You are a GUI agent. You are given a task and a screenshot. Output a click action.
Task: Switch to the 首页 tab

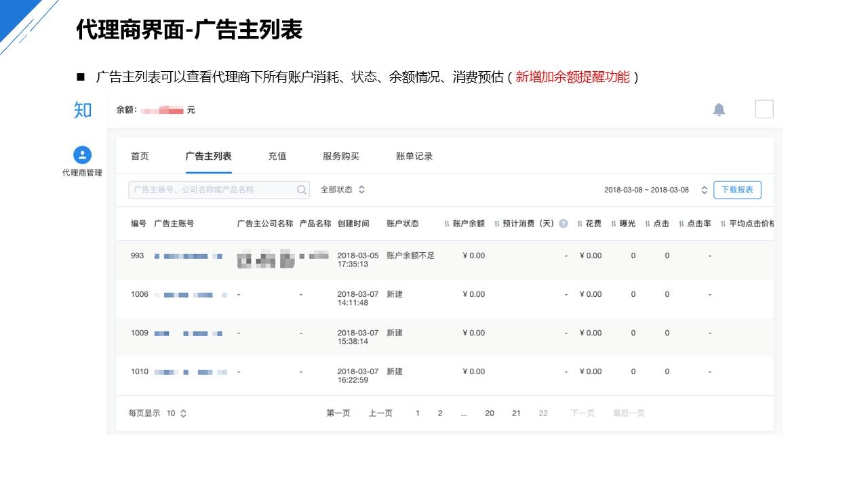[x=140, y=157]
